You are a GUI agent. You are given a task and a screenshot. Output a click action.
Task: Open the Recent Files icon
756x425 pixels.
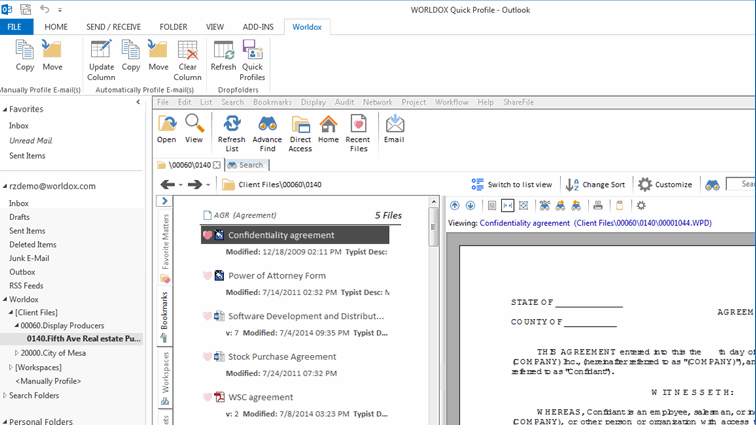(x=358, y=123)
